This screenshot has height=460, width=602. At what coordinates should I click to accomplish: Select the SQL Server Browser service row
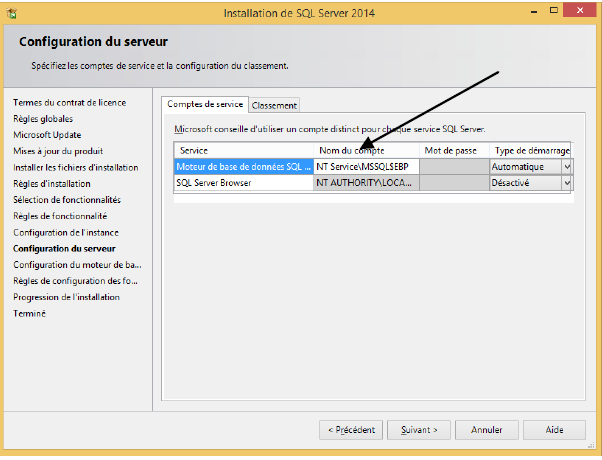[244, 183]
